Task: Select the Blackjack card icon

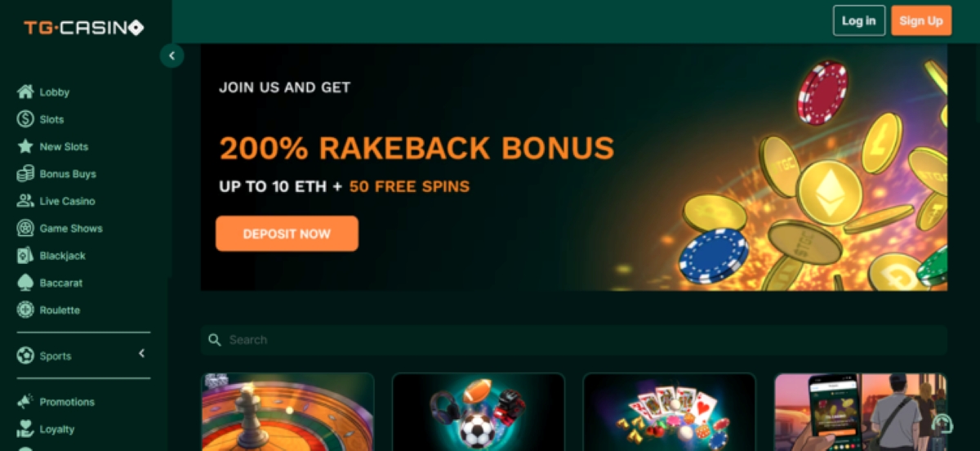Action: [x=25, y=256]
